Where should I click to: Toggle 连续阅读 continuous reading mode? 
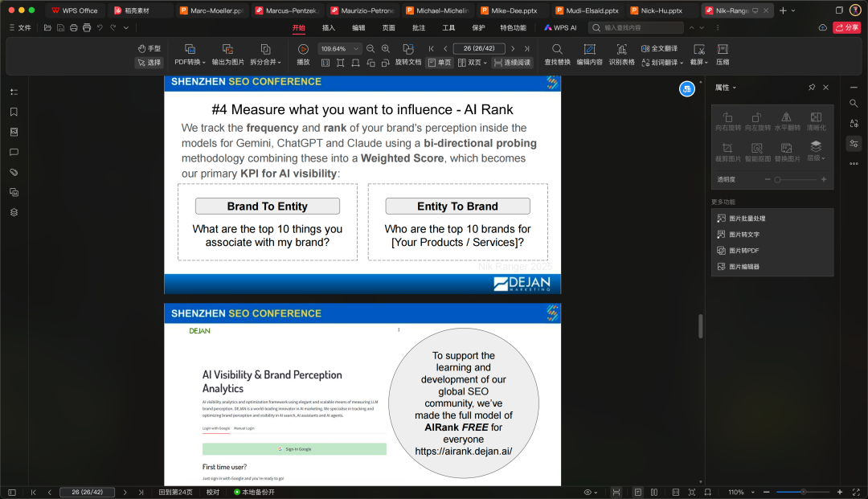pyautogui.click(x=512, y=63)
